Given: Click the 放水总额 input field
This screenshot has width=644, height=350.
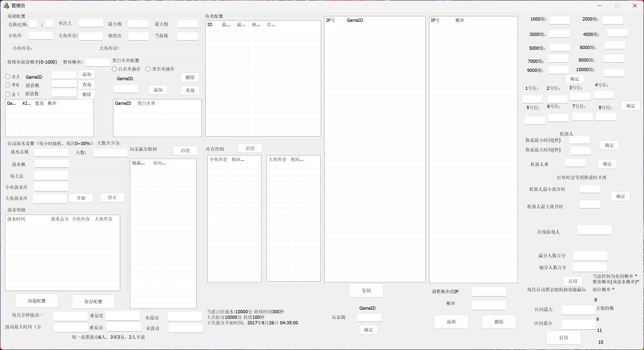Looking at the screenshot, I should click(x=51, y=152).
